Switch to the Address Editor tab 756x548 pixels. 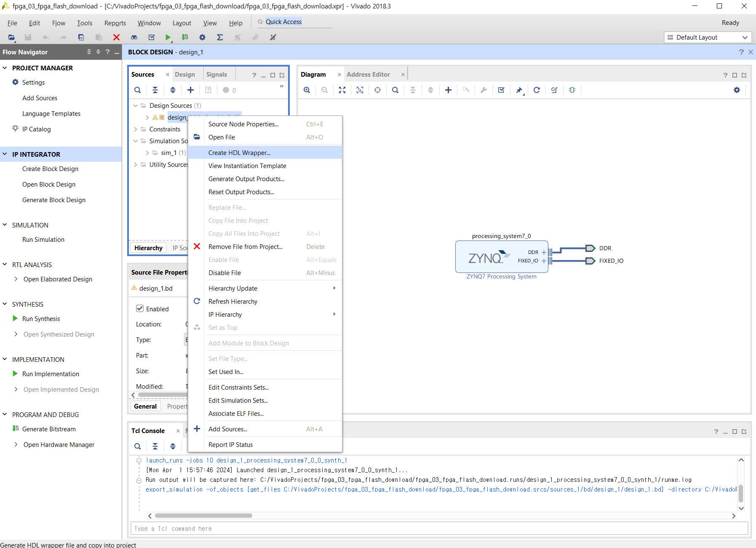(368, 75)
